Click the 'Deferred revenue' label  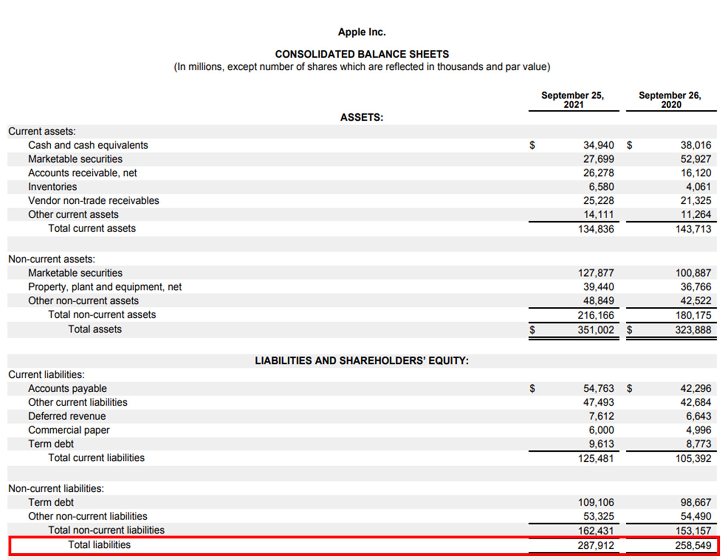click(x=67, y=416)
